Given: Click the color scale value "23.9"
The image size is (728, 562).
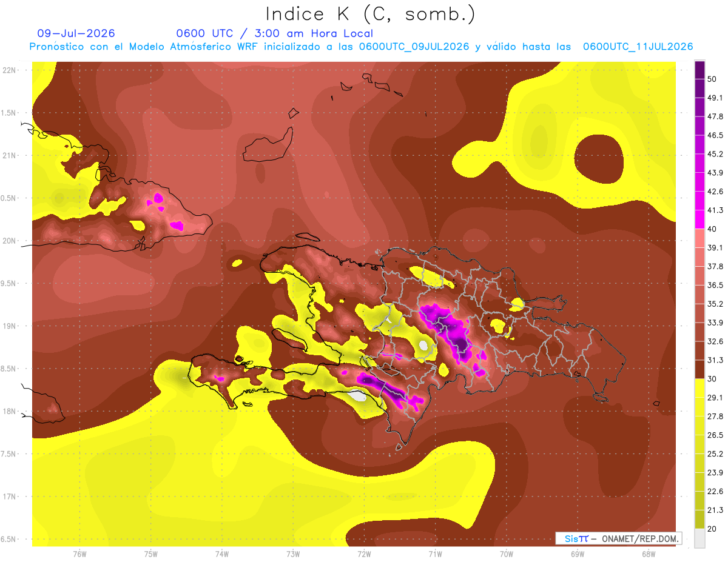Looking at the screenshot, I should coord(715,473).
